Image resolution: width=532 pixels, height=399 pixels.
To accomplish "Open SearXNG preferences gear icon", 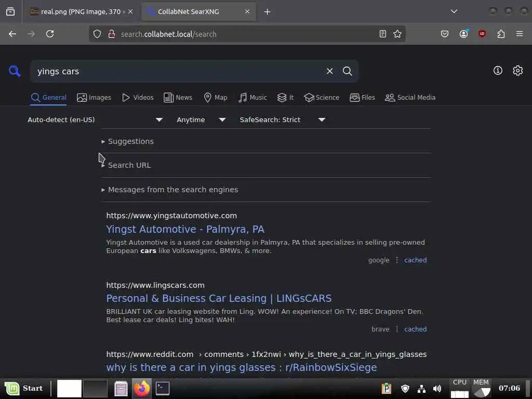I will 518,71.
